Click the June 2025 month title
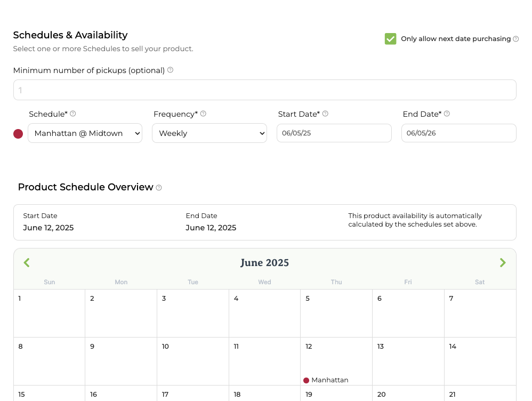Screen dimensions: 532x401 pyautogui.click(x=264, y=262)
